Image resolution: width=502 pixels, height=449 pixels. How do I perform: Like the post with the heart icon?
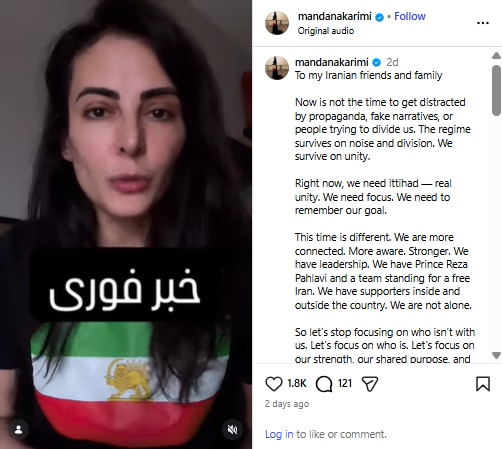[274, 384]
